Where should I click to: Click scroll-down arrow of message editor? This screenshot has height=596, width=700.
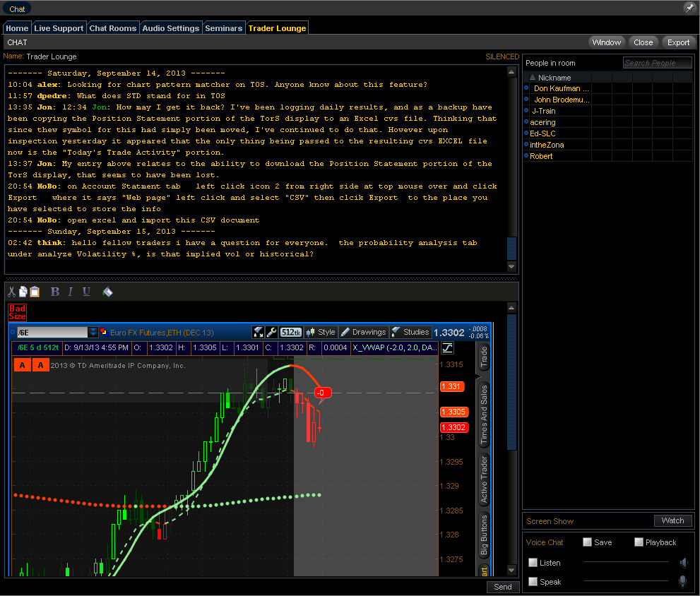[511, 570]
